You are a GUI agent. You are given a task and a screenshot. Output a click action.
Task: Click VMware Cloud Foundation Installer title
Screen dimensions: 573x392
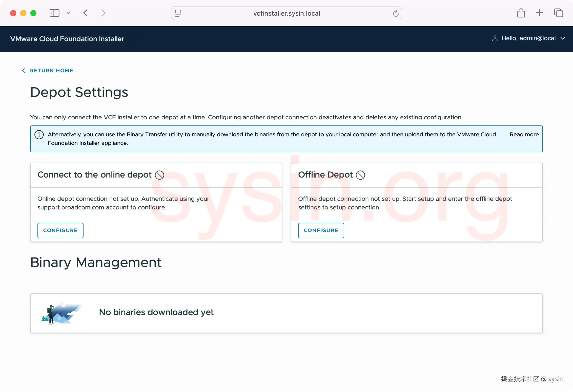67,39
